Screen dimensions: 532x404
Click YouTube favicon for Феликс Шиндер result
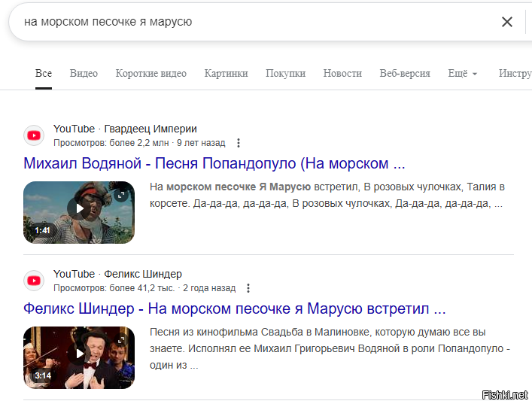click(34, 281)
